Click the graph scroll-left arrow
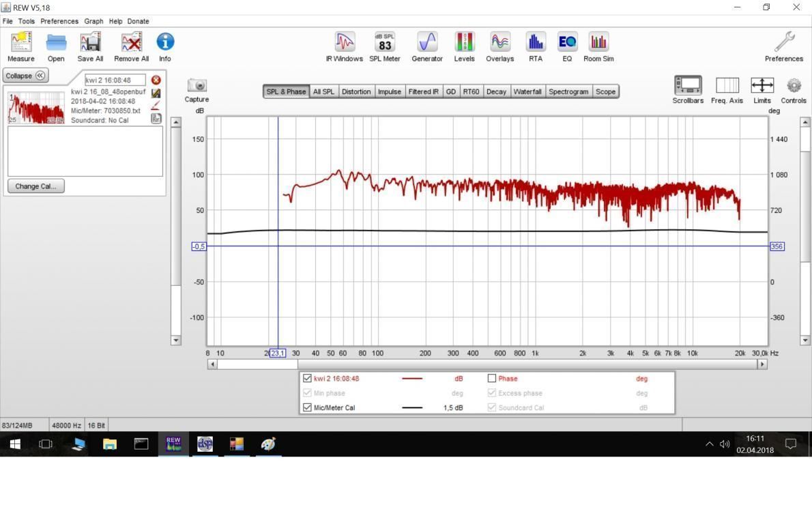 (212, 364)
